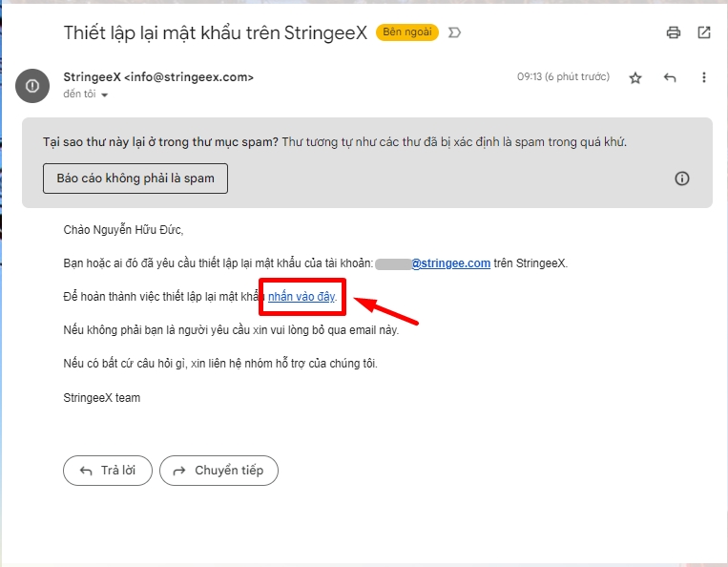728x567 pixels.
Task: Toggle the importance marker next to Bên ngoài
Action: tap(454, 32)
